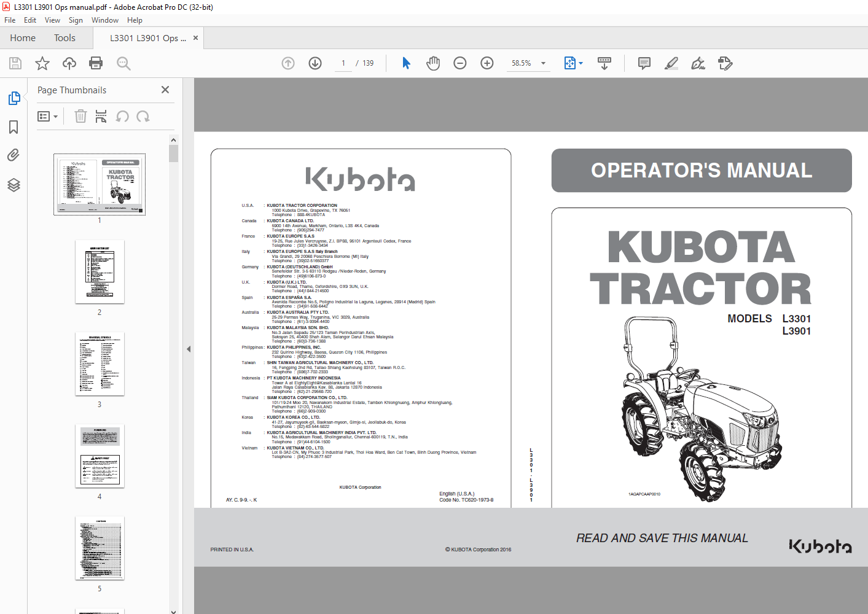Click the 'Code No. TC620-1973-8' text
This screenshot has width=868, height=614.
tap(466, 500)
